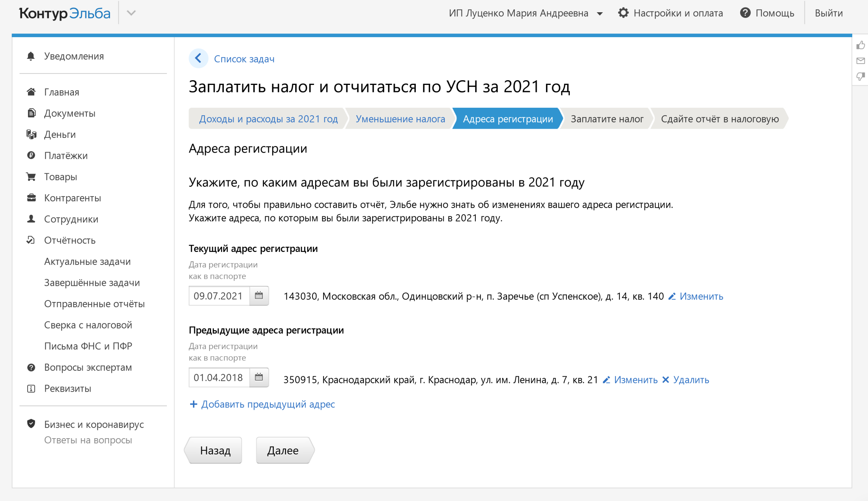Viewport: 868px width, 501px height.
Task: Click the info icon beside Реквизиты
Action: point(31,388)
